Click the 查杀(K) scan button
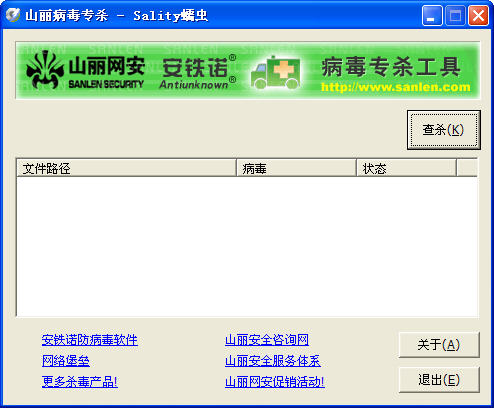The height and width of the screenshot is (408, 494). pyautogui.click(x=444, y=130)
